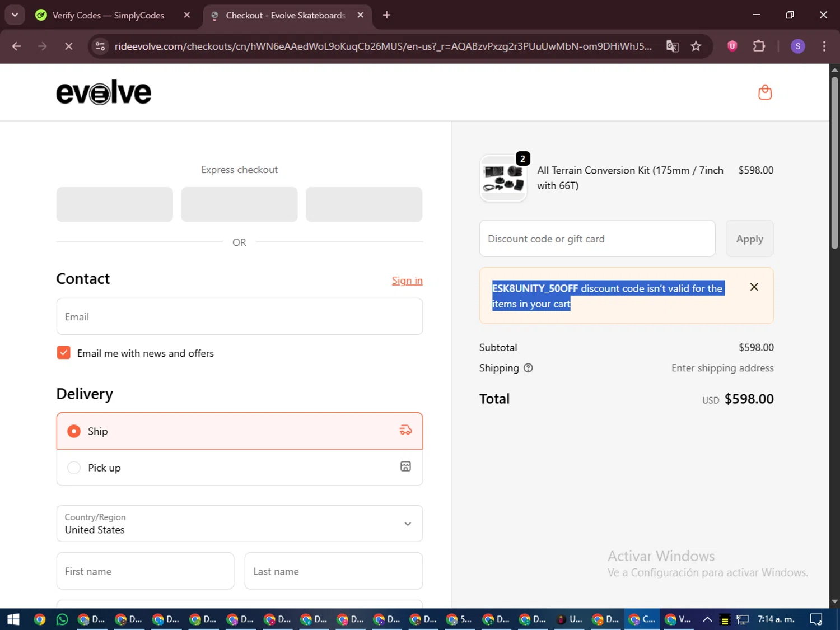
Task: Click the ESK8UNITY_50OFF highlighted error text
Action: pos(608,296)
